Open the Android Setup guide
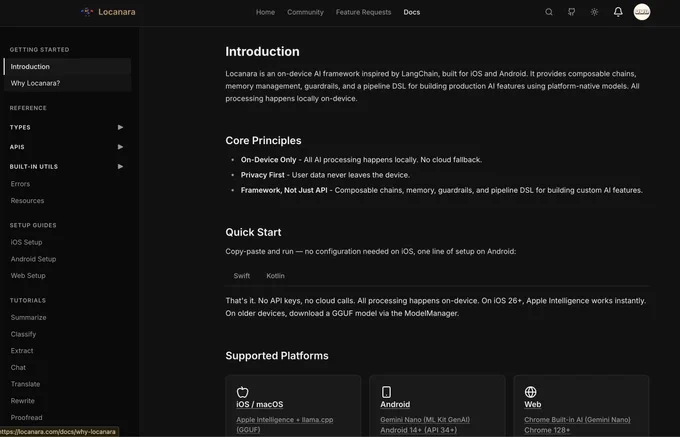The image size is (680, 437). 33,259
